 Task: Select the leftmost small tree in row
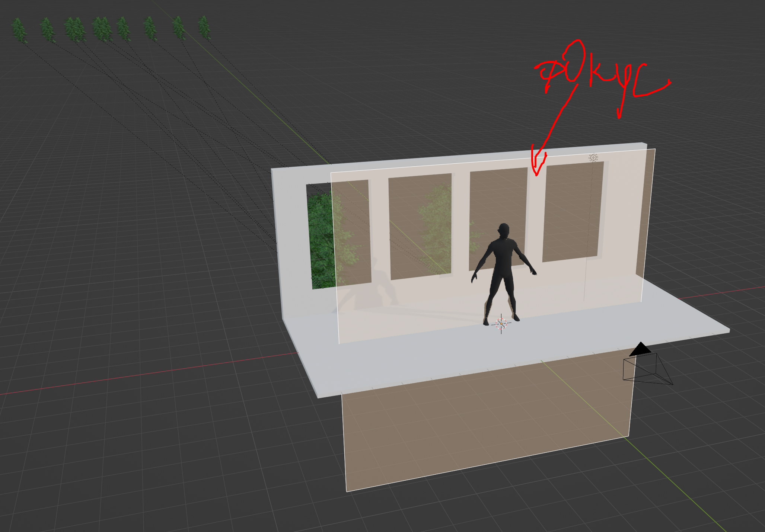coord(19,30)
